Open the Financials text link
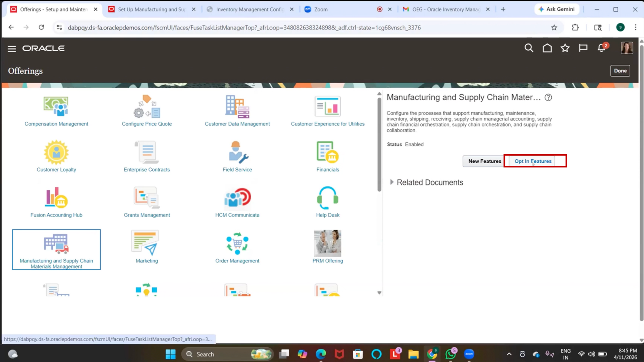Image resolution: width=644 pixels, height=362 pixels. (x=328, y=170)
